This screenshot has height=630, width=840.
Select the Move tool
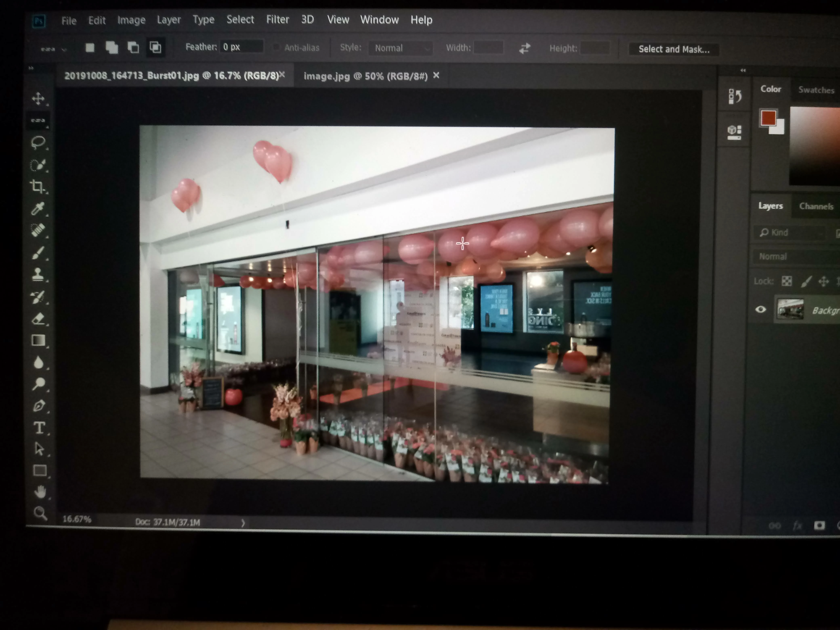pyautogui.click(x=38, y=98)
